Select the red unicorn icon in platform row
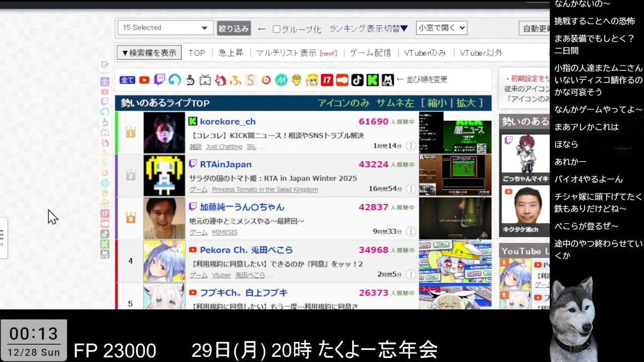The height and width of the screenshot is (362, 644). point(220,80)
